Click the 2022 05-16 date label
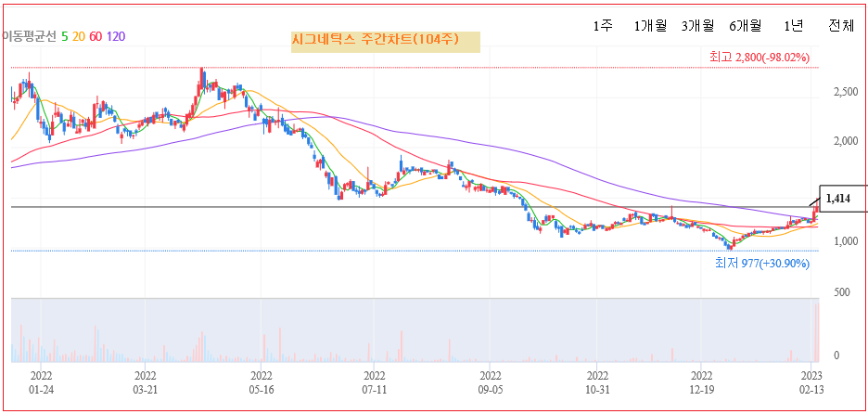868x414 pixels. point(261,383)
